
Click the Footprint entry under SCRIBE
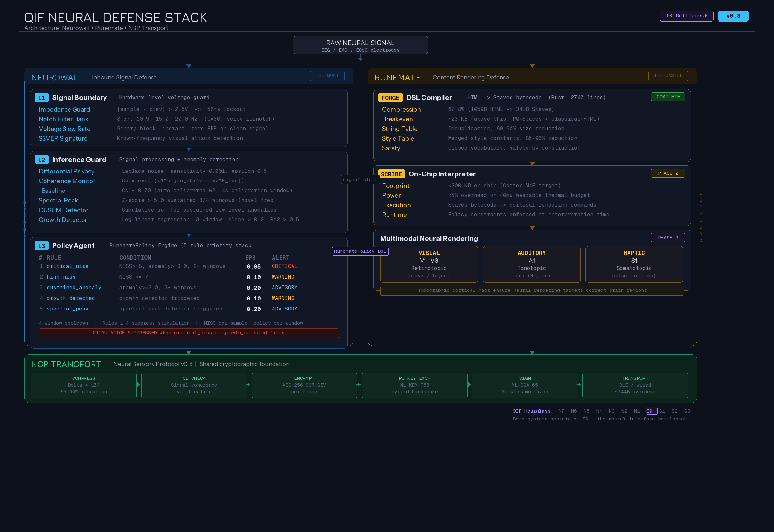(x=396, y=186)
